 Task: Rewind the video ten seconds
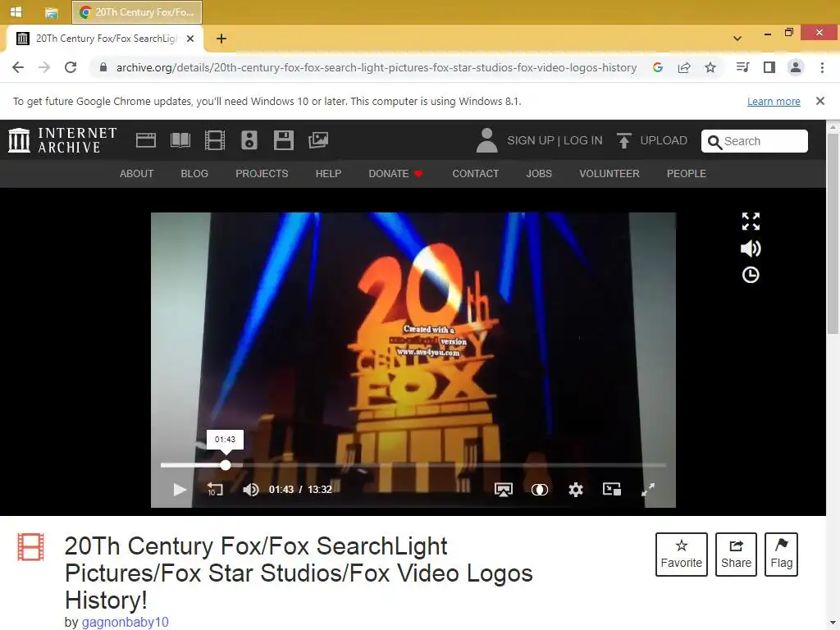pos(215,490)
